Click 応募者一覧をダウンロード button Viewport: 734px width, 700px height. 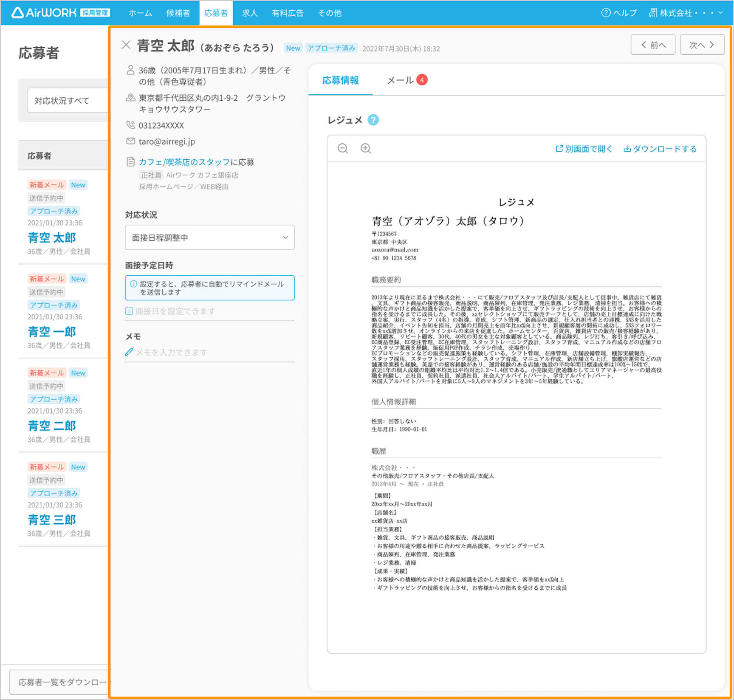pyautogui.click(x=59, y=682)
